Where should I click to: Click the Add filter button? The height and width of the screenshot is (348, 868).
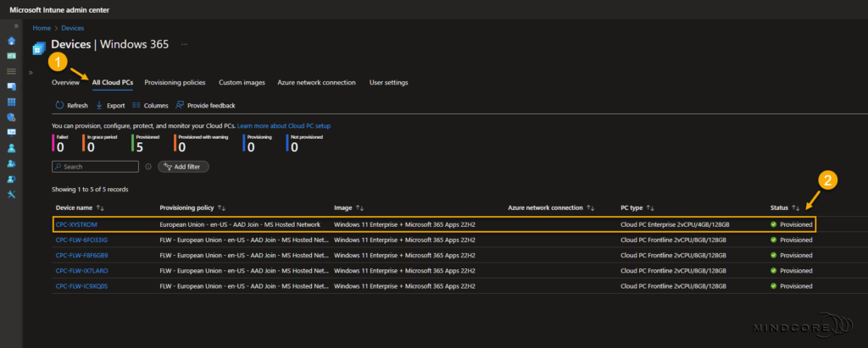[x=183, y=167]
